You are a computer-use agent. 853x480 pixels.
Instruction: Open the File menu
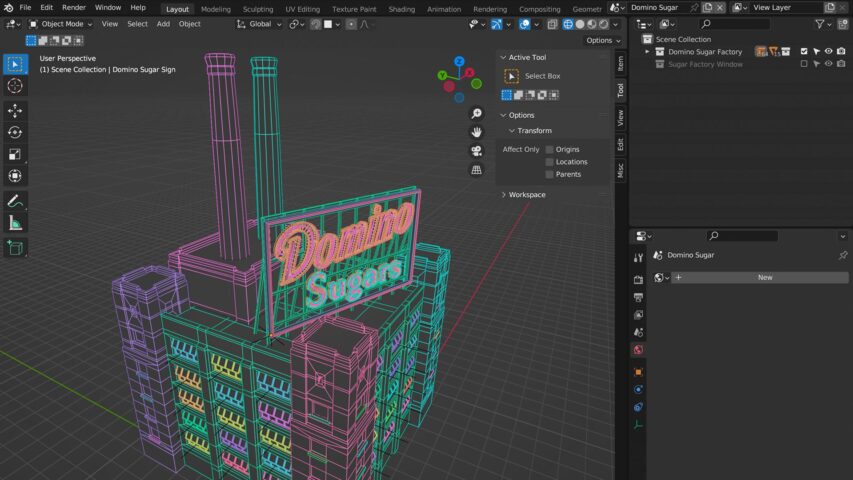(x=25, y=8)
